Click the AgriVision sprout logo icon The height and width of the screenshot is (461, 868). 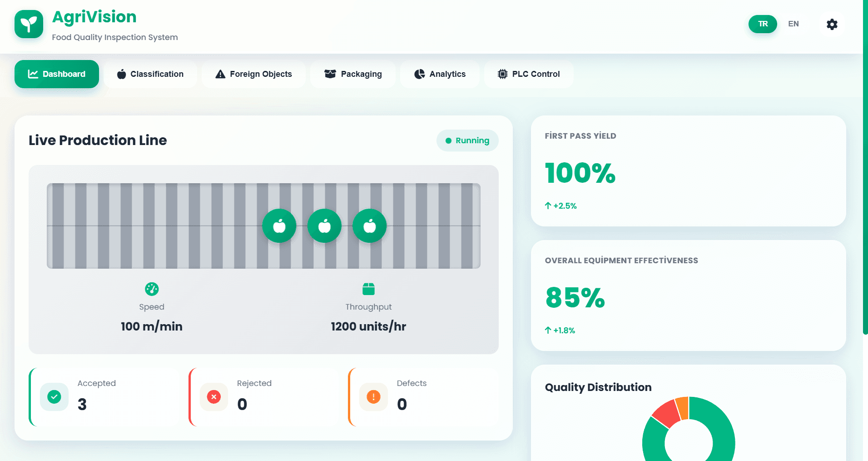(29, 24)
